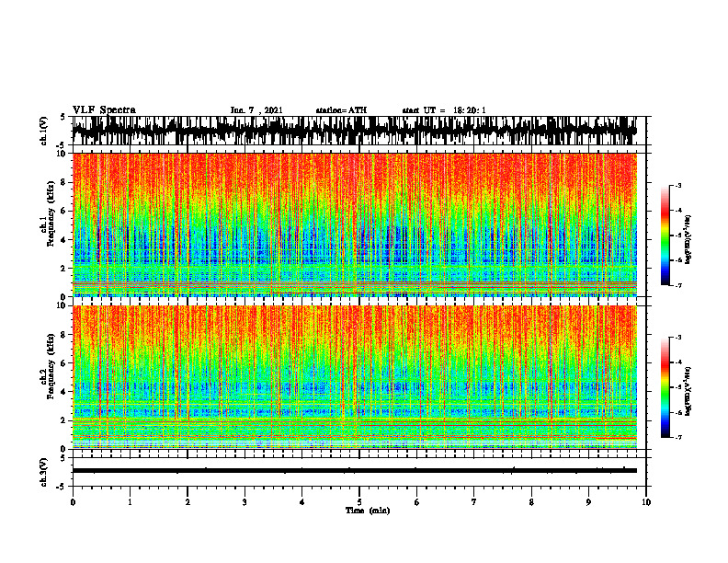Click the "7" tick label on the time axis
This screenshot has height=563, width=728.
tap(474, 502)
